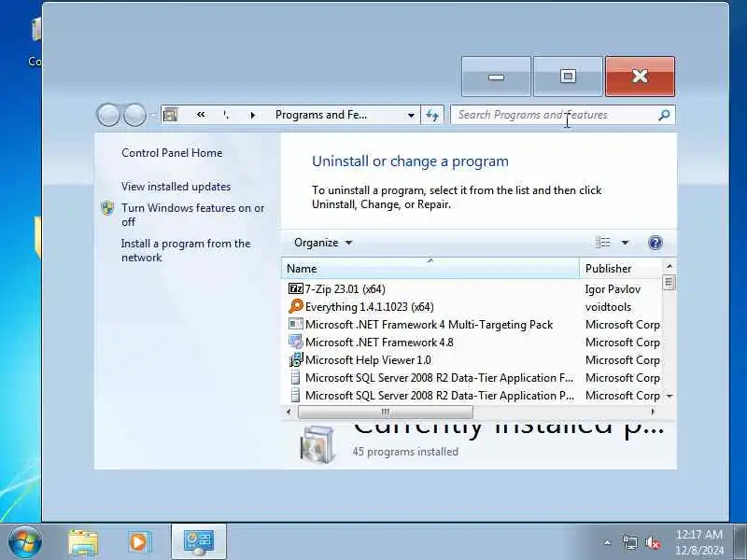747x560 pixels.
Task: Select 7-Zip 23.01 (x64) entry
Action: pos(345,289)
